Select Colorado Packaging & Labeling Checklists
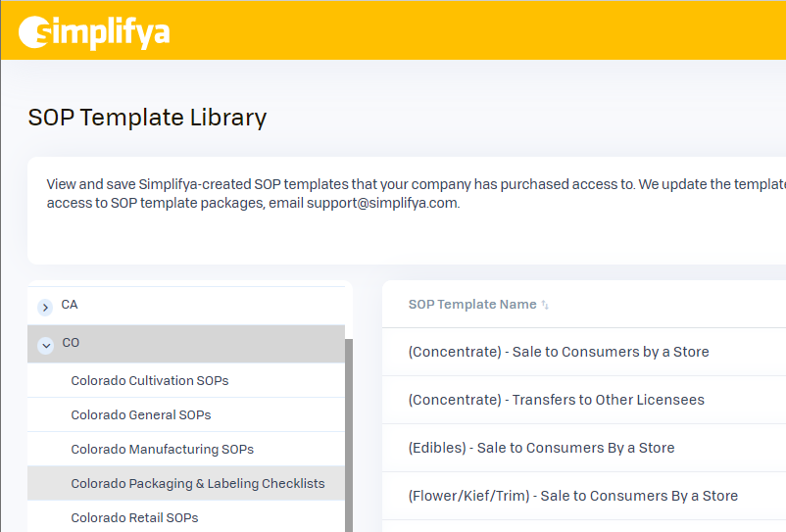 pos(197,483)
